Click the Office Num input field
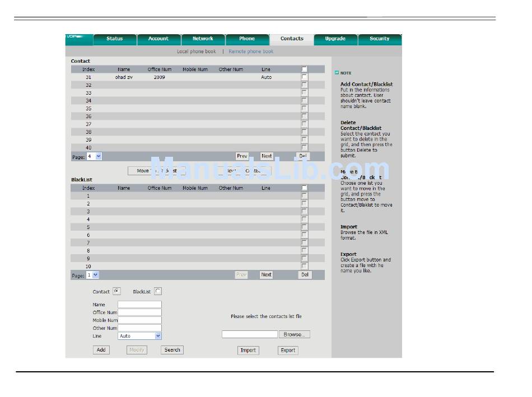The image size is (532, 397). (139, 312)
